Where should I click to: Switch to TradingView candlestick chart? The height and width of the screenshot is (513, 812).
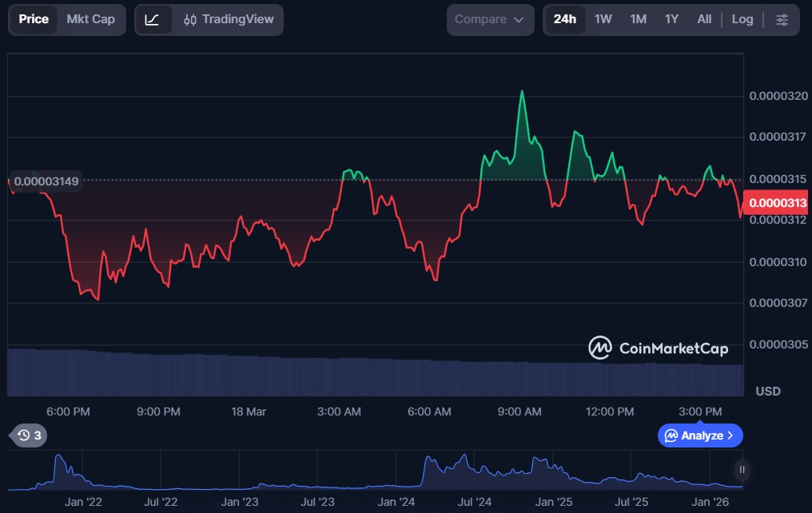point(229,19)
